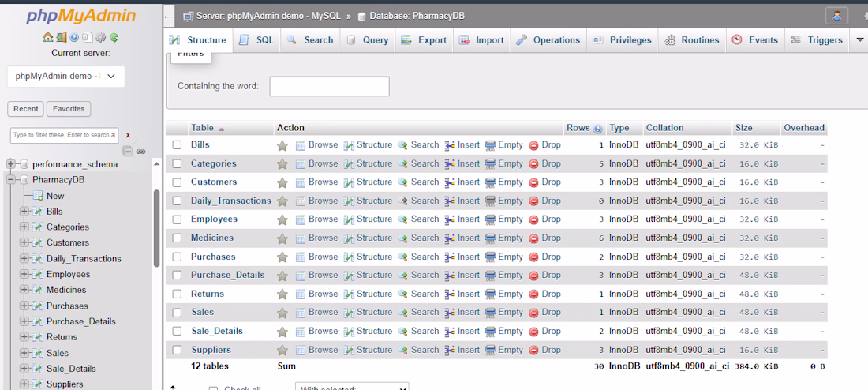Open the Privileges tab

[x=623, y=40]
